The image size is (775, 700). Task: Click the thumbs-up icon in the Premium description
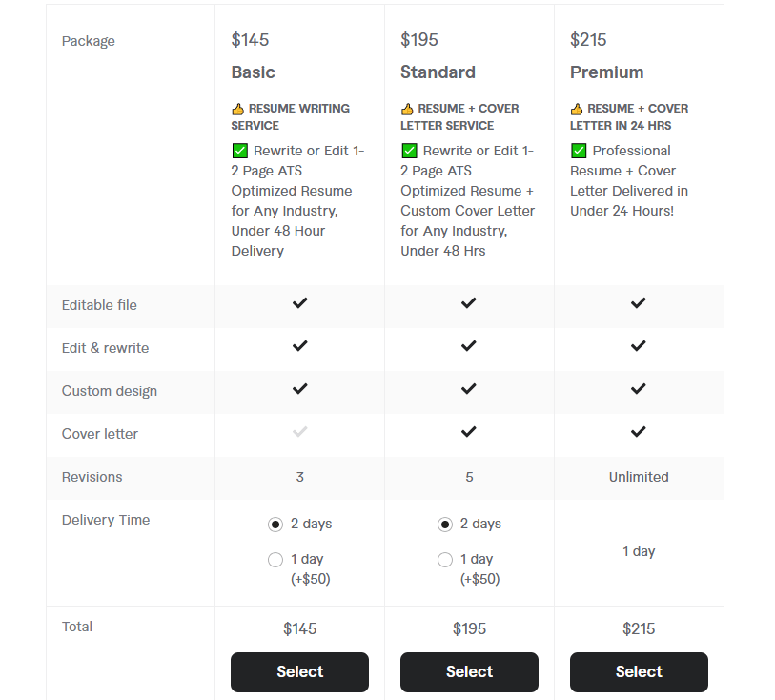(x=577, y=109)
